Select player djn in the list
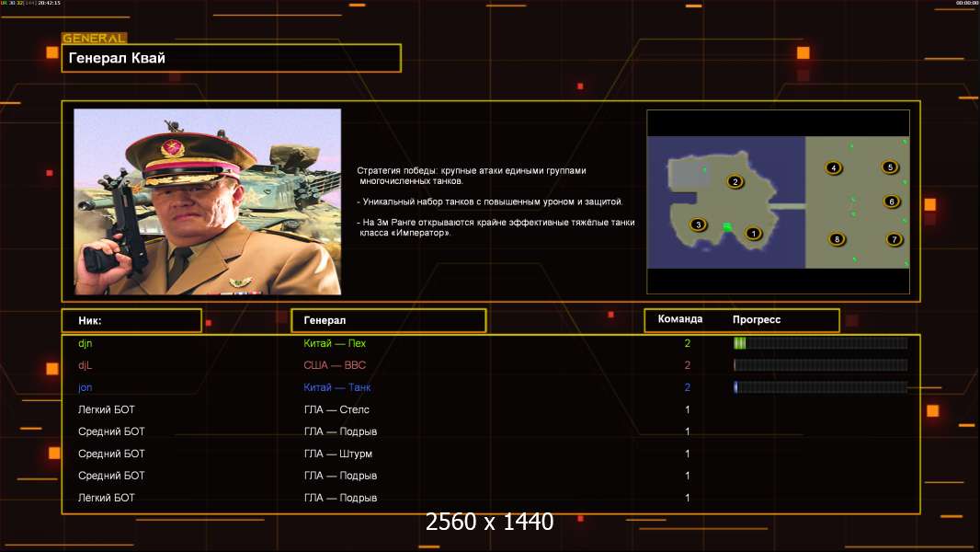The image size is (980, 552). (x=85, y=343)
